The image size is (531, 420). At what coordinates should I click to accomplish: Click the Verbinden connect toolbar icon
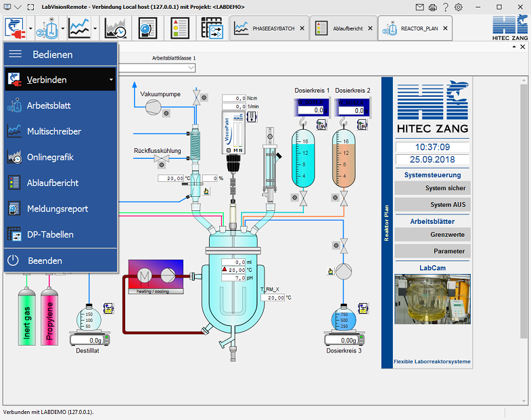[x=15, y=28]
